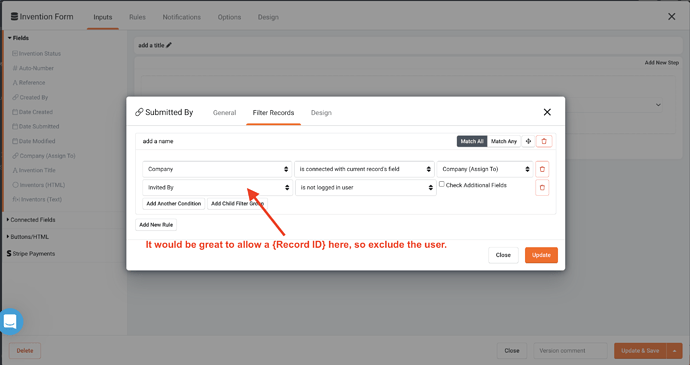The image size is (690, 365).
Task: Delete the Company condition row
Action: tap(542, 169)
